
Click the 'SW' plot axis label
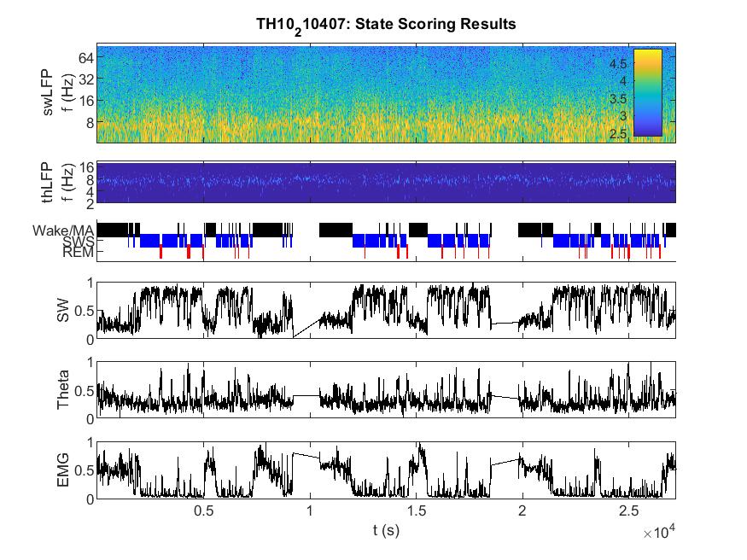[62, 311]
